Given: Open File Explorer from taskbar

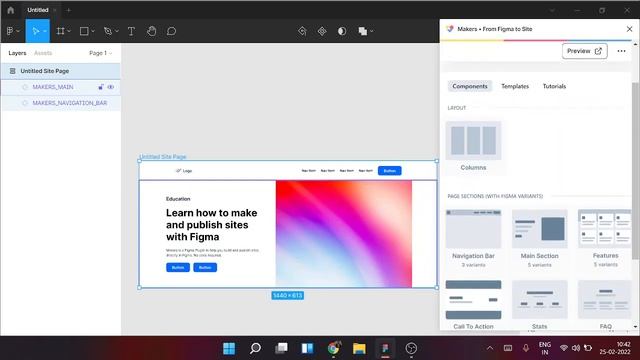Looking at the screenshot, I should point(359,348).
